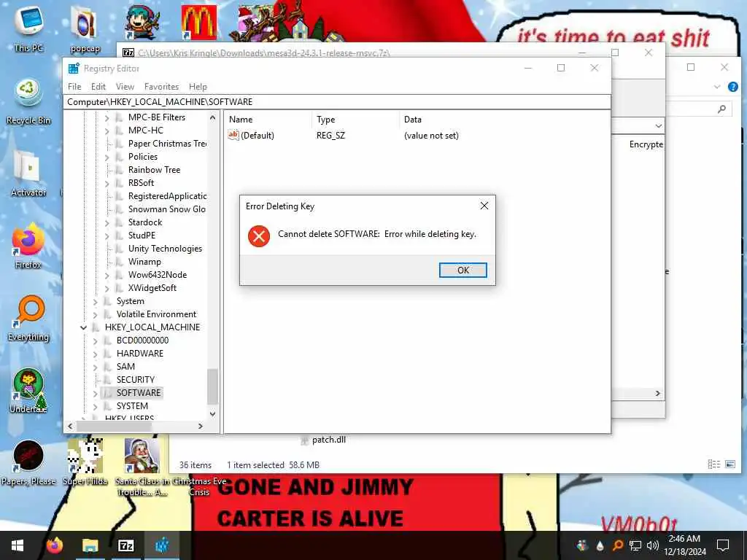
Task: Expand the SYSTEM key under HKEY_LOCAL_MACHINE
Action: [95, 407]
